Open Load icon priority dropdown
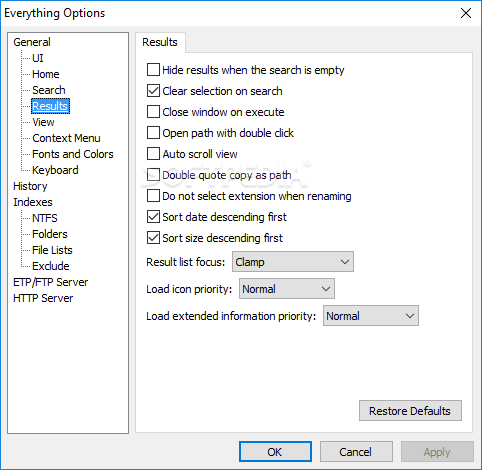 click(287, 289)
